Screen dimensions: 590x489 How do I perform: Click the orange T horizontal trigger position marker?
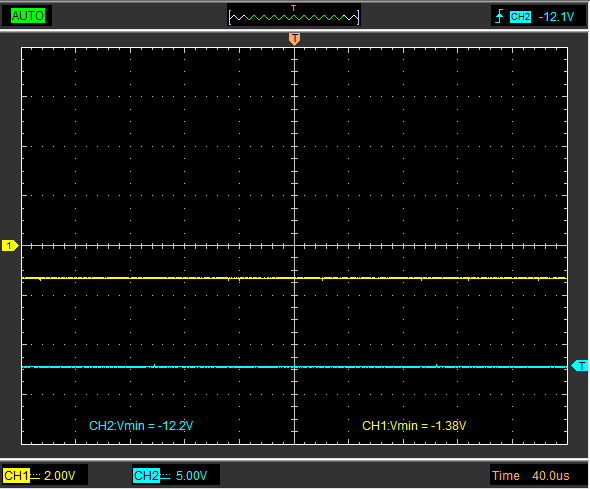294,39
